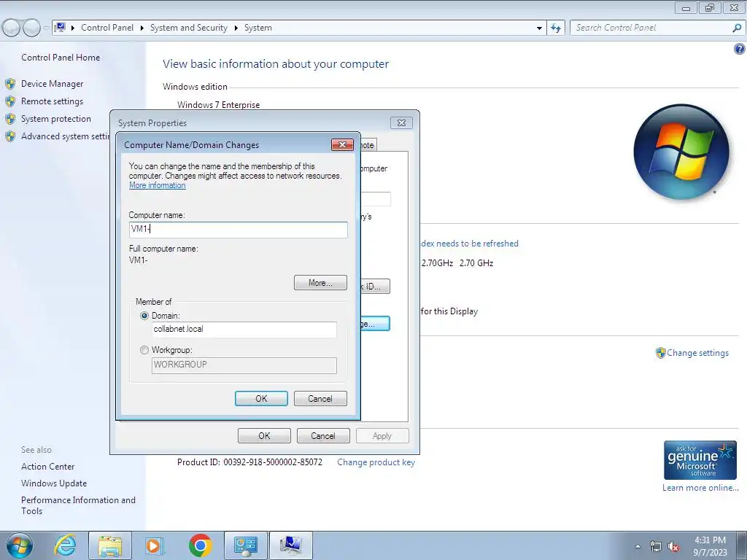Click the shield icon beside Device Manager

point(10,85)
